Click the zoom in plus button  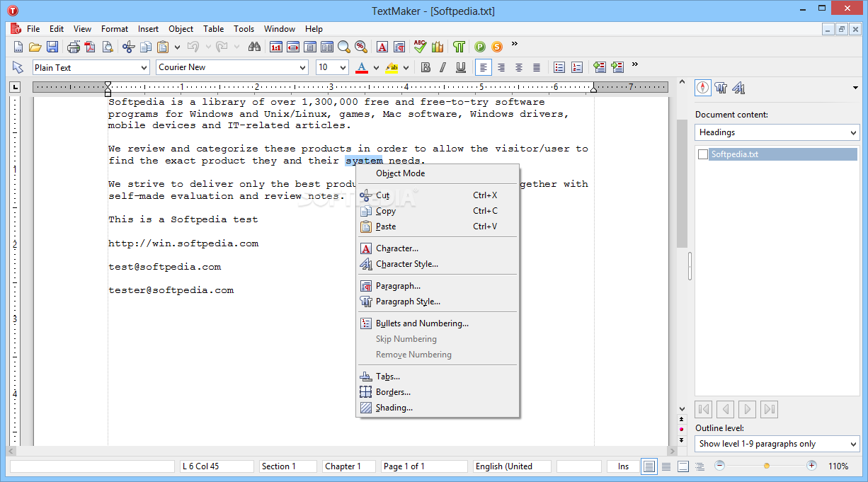pyautogui.click(x=812, y=466)
